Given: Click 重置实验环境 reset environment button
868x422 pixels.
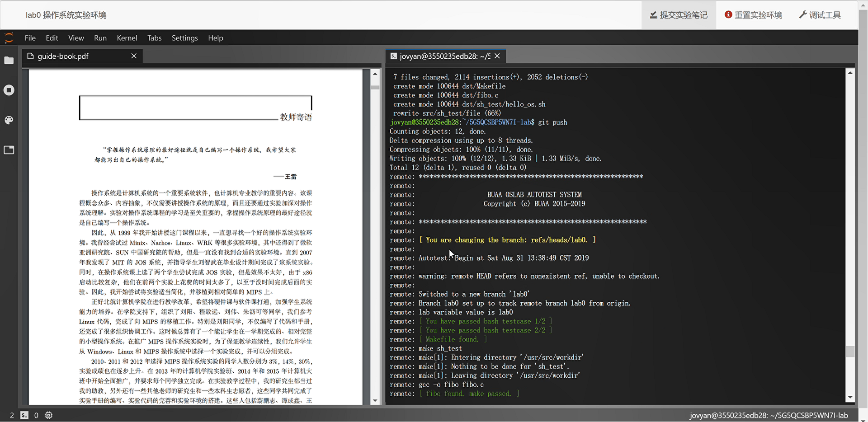Looking at the screenshot, I should pos(754,15).
